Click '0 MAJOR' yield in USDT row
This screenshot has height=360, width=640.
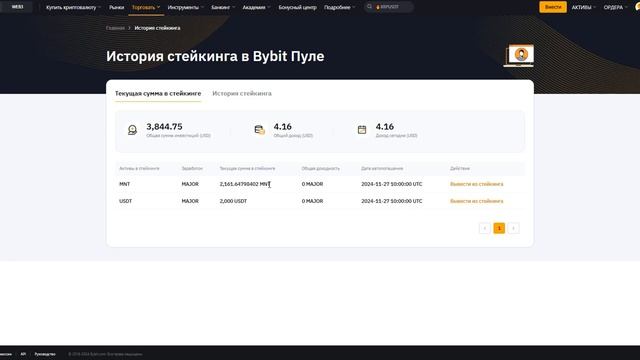[312, 201]
